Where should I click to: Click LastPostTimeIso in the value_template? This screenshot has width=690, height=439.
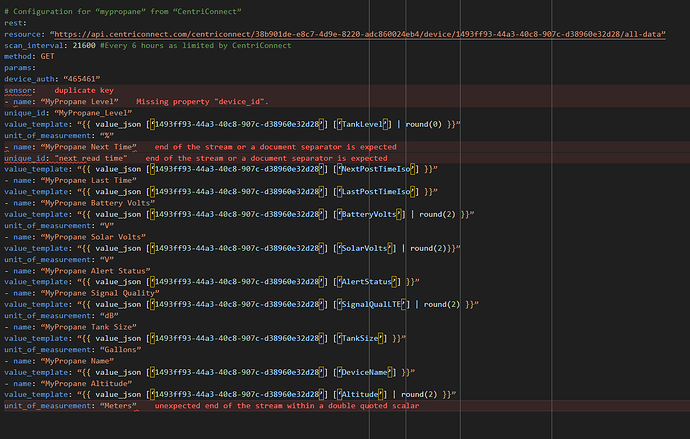[376, 192]
